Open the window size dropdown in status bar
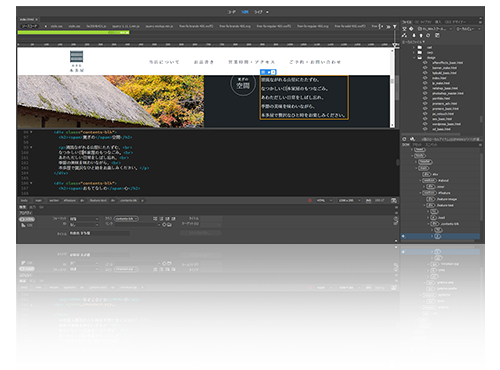 tap(349, 200)
